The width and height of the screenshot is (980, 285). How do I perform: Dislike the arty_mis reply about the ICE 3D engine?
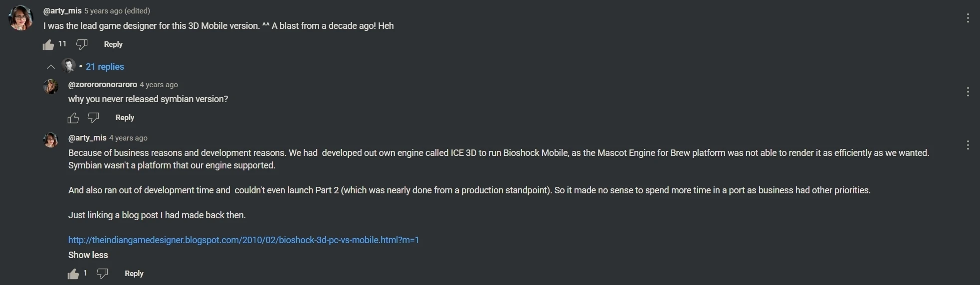pyautogui.click(x=102, y=274)
